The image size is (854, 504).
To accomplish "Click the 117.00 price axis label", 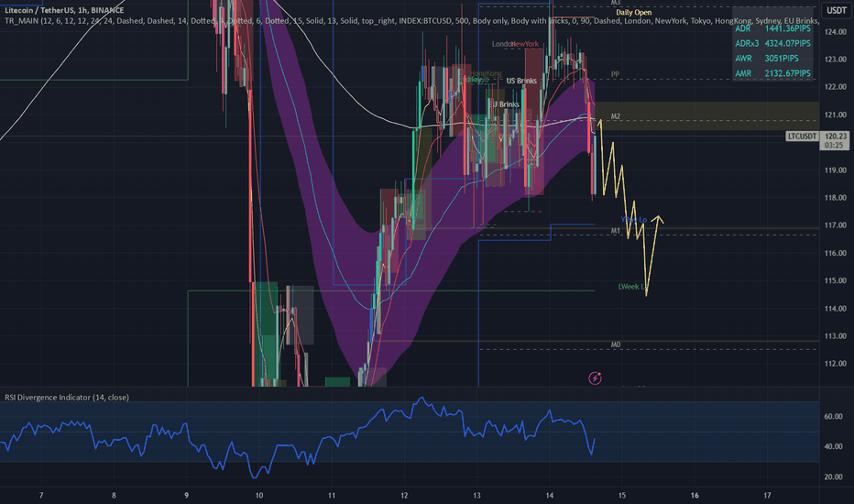I will pos(836,225).
